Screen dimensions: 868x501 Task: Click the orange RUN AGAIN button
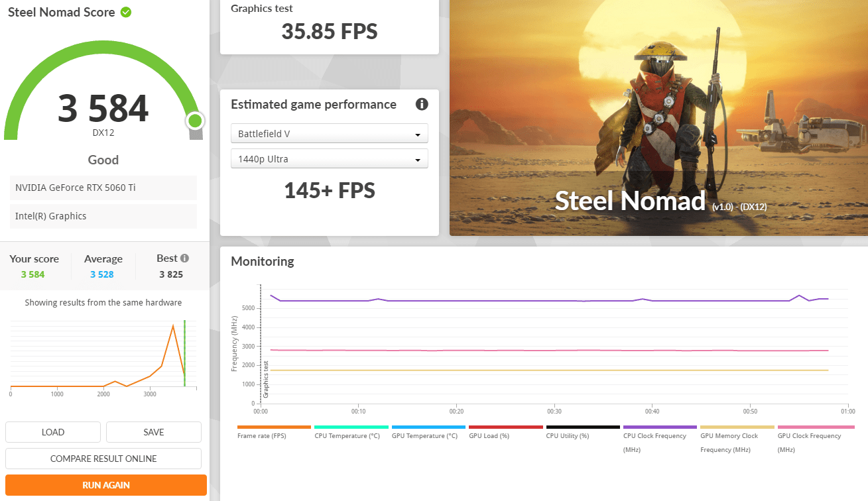tap(106, 485)
